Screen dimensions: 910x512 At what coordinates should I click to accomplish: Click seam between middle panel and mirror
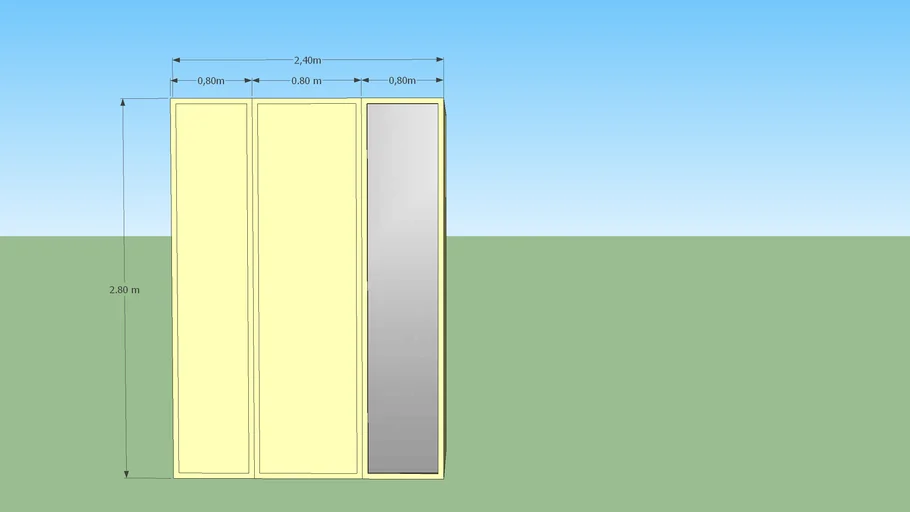[x=362, y=288]
